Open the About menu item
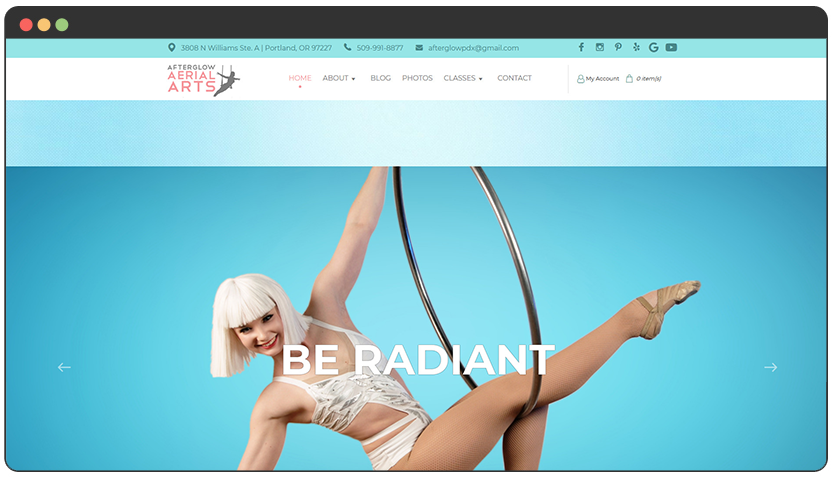Image resolution: width=833 pixels, height=477 pixels. [335, 78]
